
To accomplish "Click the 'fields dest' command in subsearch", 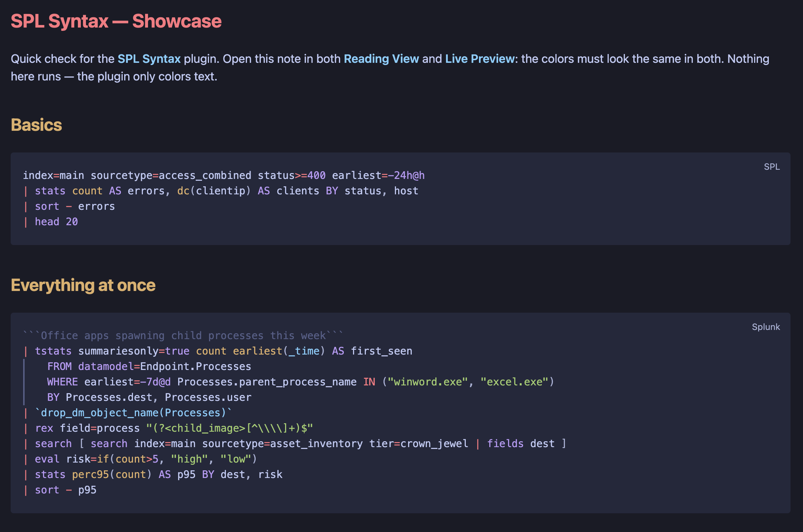I will pyautogui.click(x=521, y=443).
